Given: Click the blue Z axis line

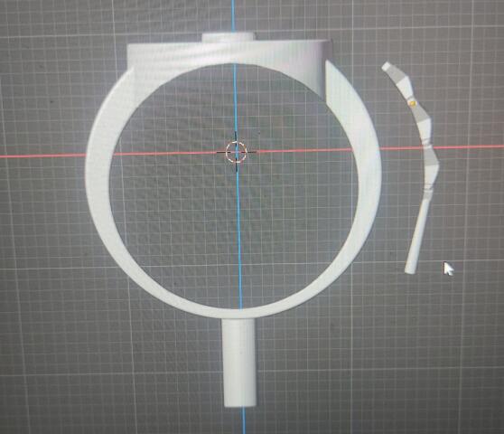Looking at the screenshot, I should coord(238,225).
